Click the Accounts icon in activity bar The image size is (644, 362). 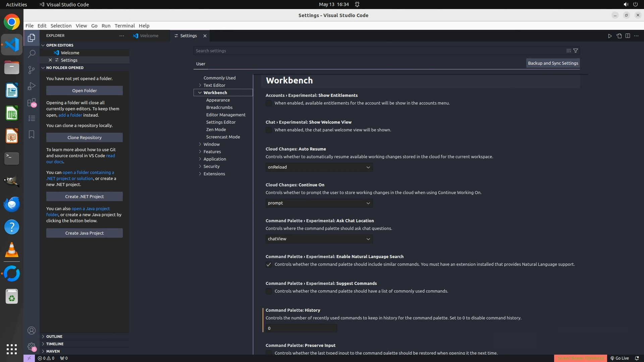click(x=32, y=331)
